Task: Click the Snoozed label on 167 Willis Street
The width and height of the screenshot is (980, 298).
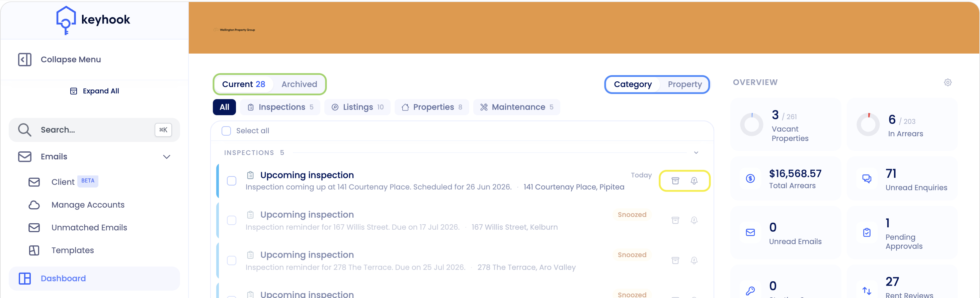Action: tap(632, 215)
